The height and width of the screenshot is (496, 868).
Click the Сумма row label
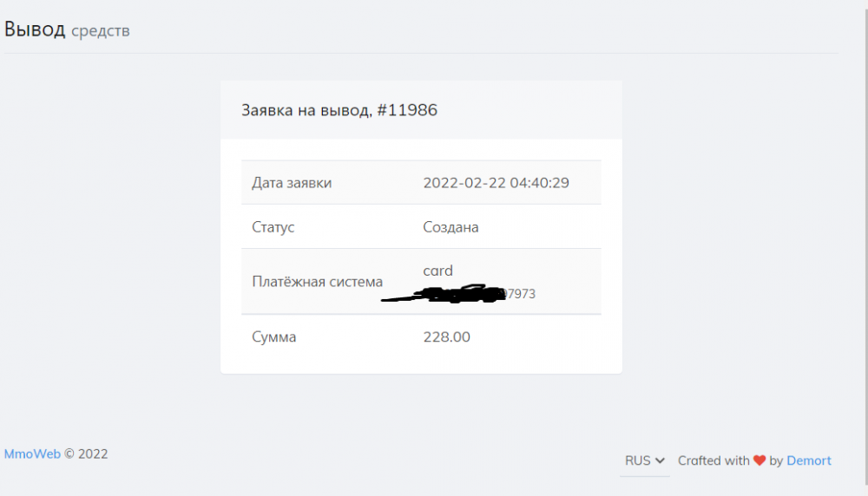tap(273, 337)
